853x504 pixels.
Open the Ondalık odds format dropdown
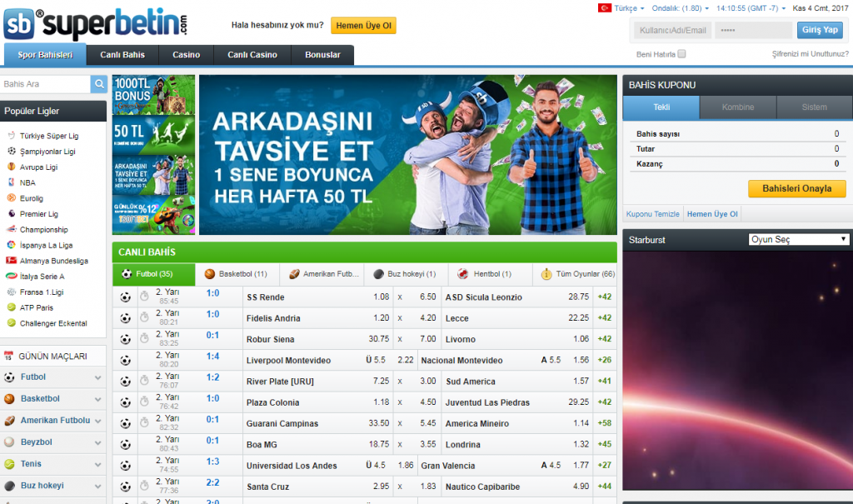pyautogui.click(x=680, y=8)
